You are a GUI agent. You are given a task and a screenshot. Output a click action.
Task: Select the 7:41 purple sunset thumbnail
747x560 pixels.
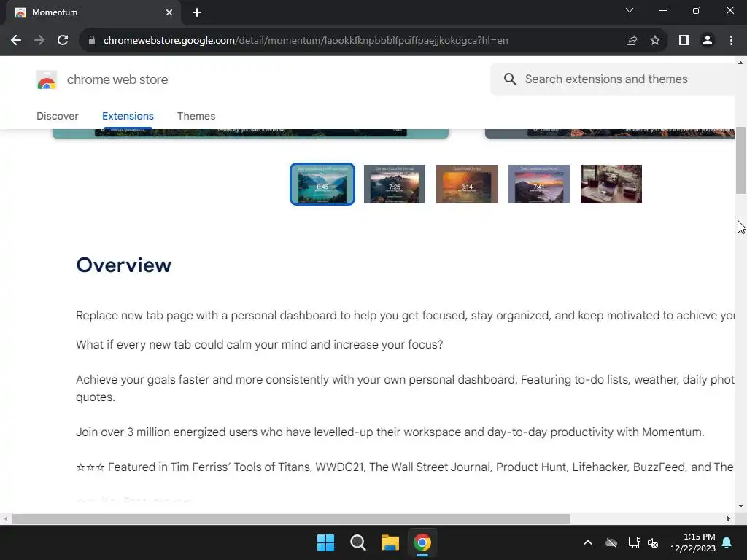539,184
